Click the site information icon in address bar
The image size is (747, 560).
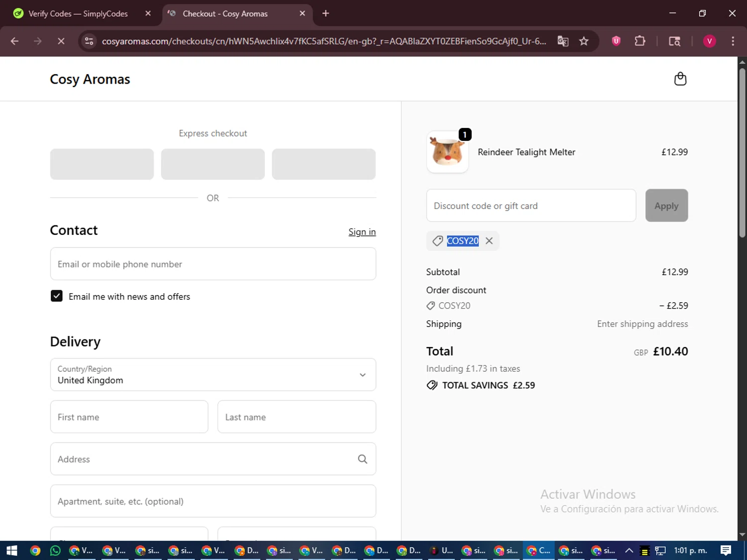(89, 41)
